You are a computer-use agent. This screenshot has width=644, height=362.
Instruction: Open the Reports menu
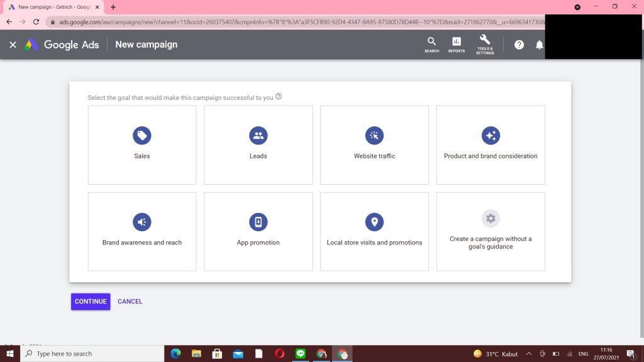(456, 45)
